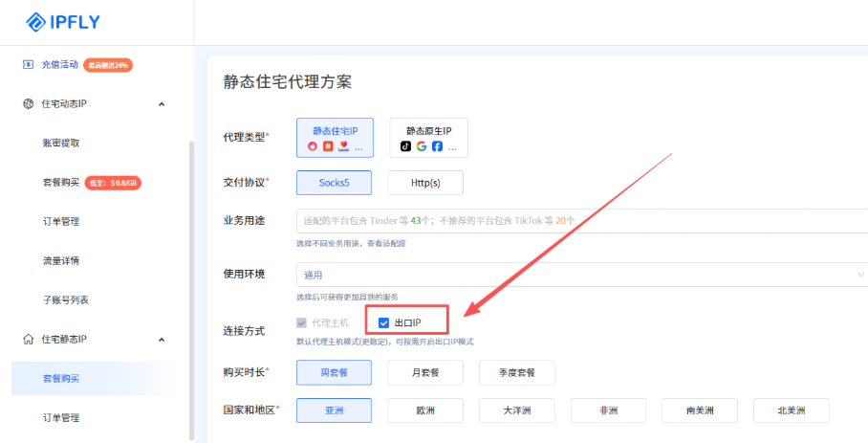Image resolution: width=868 pixels, height=443 pixels.
Task: Switch to the 非洲 region tab
Action: click(x=608, y=410)
